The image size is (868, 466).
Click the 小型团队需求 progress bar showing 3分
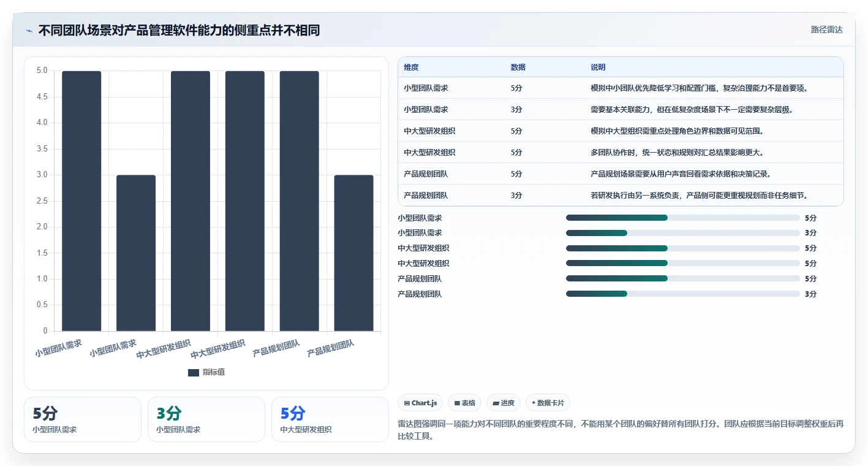(x=683, y=233)
